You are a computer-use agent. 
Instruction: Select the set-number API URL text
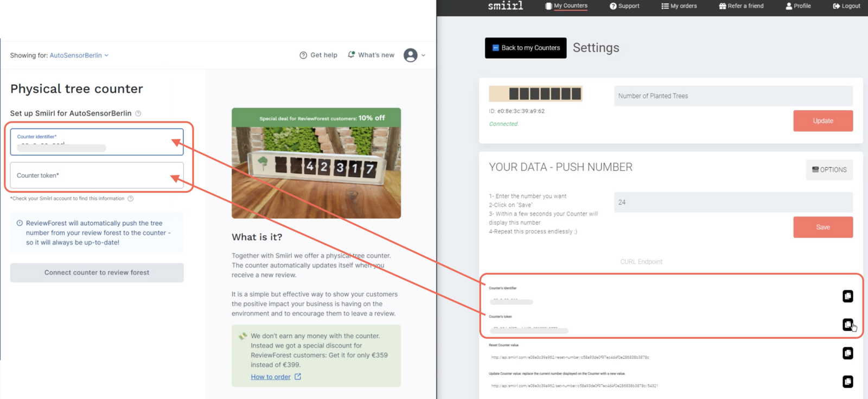pyautogui.click(x=574, y=386)
